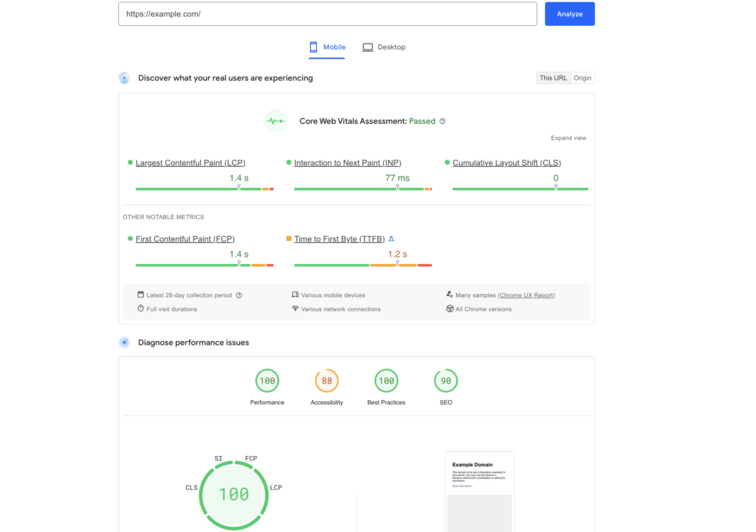This screenshot has width=756, height=532.
Task: Open Time to First Byte (TTFB) link
Action: tap(340, 239)
